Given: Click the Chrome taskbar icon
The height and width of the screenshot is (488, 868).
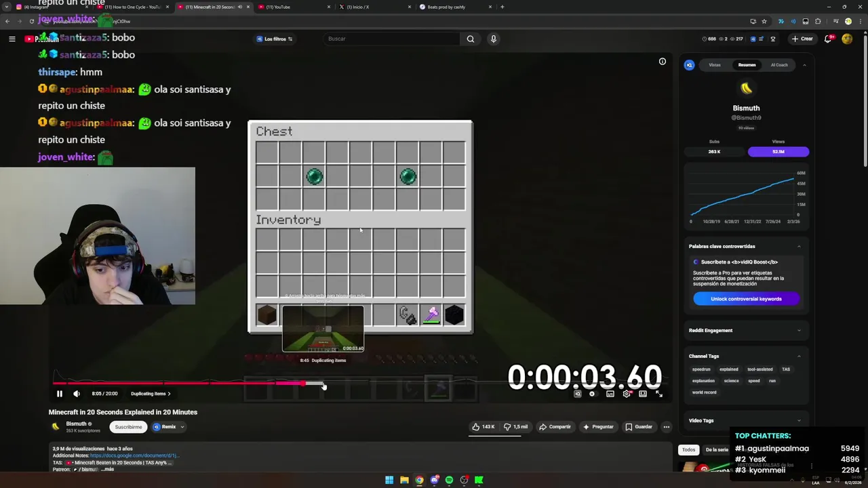Looking at the screenshot, I should click(x=419, y=480).
